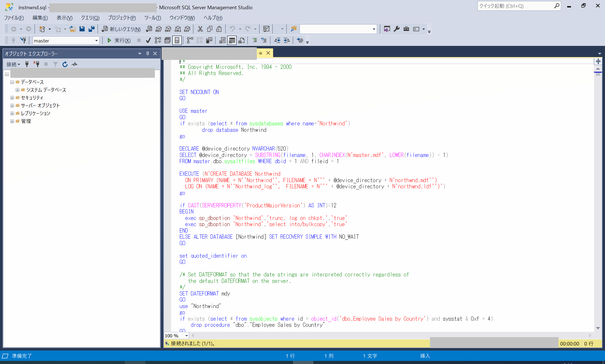The image size is (605, 364).
Task: Expand the サーバー オブジェクト node
Action: coord(12,105)
